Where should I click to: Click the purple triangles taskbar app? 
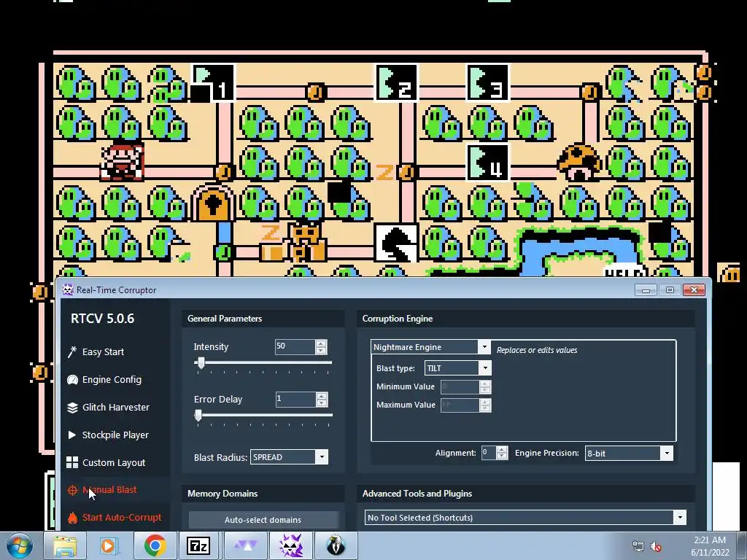pyautogui.click(x=245, y=545)
